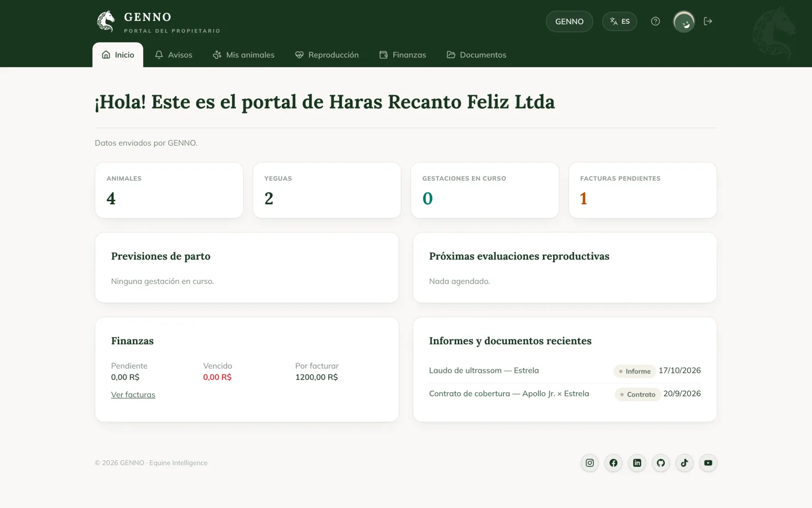
Task: Click the Previsiones de parto heading
Action: tap(161, 257)
